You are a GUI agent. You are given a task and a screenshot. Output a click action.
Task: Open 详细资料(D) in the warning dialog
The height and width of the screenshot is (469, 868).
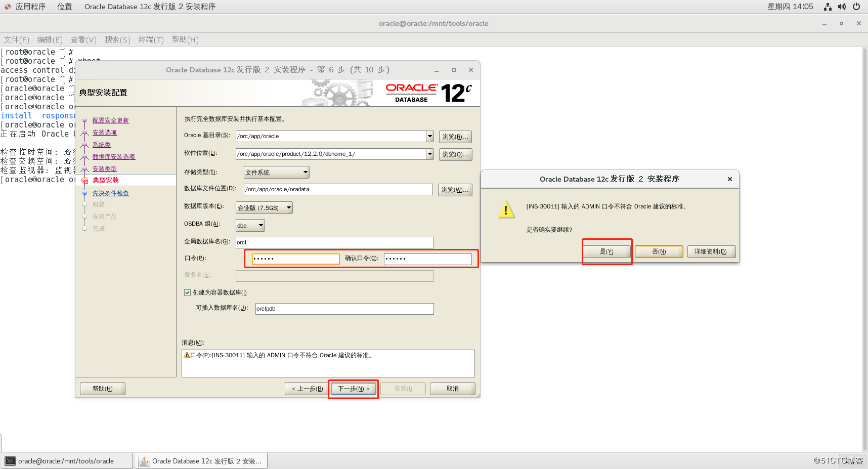[711, 251]
